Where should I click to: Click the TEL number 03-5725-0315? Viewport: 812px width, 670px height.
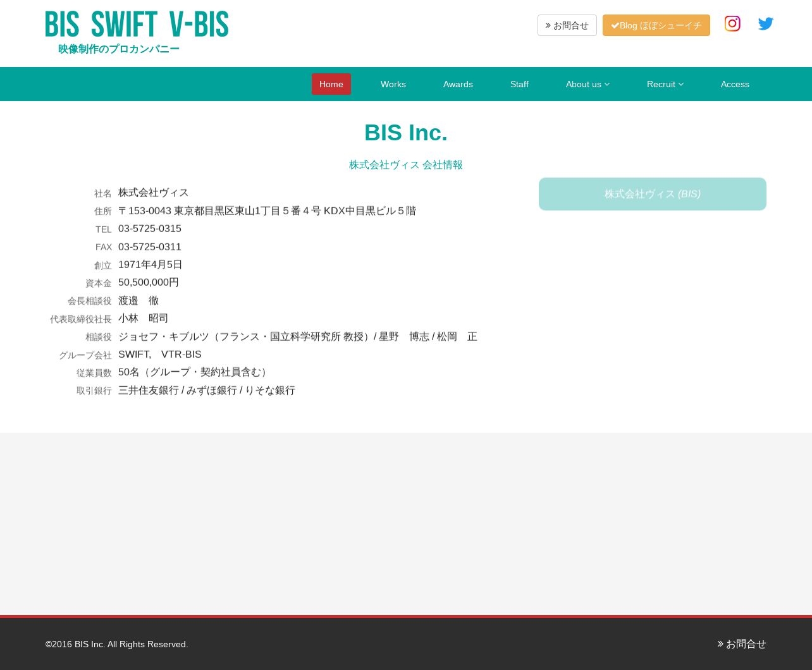pos(150,229)
